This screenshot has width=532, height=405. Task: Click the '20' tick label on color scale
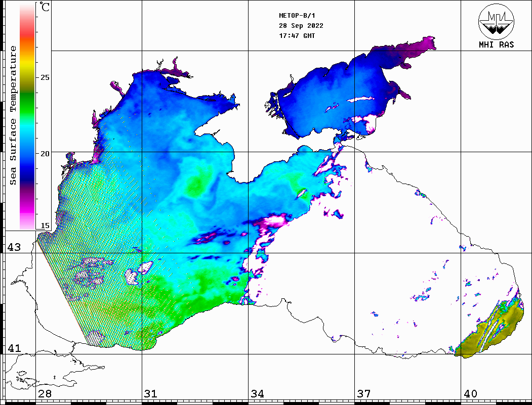coord(45,154)
